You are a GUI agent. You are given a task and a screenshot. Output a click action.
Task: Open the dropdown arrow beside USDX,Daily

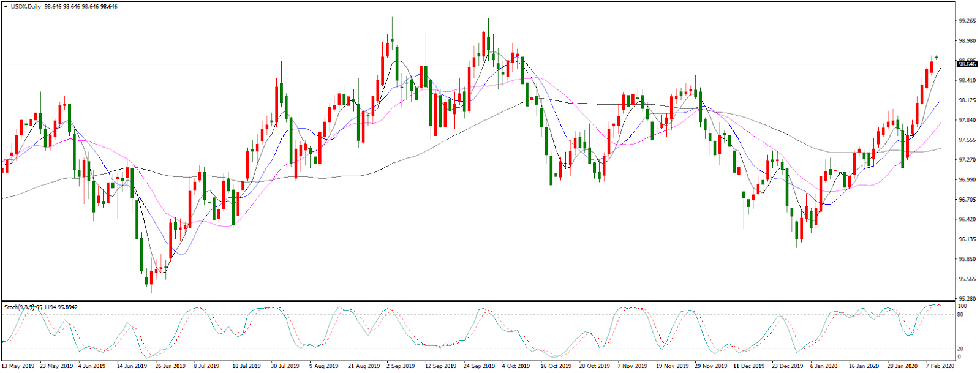(6, 7)
